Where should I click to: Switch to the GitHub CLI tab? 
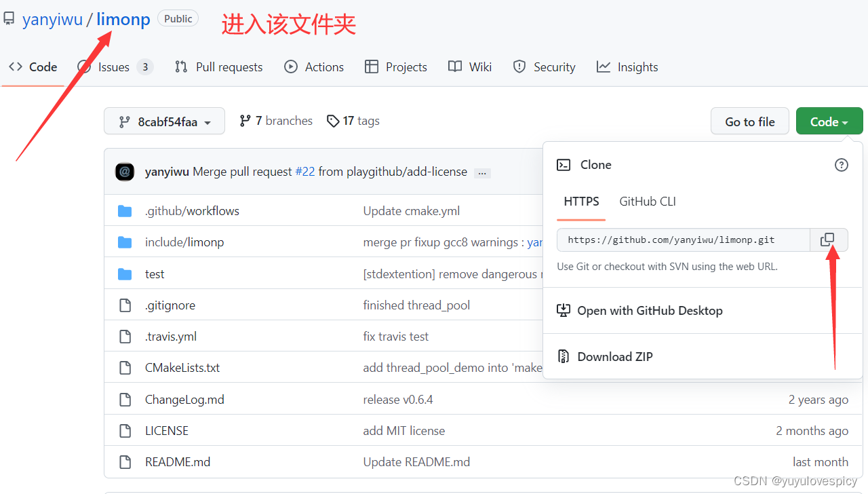pyautogui.click(x=647, y=202)
